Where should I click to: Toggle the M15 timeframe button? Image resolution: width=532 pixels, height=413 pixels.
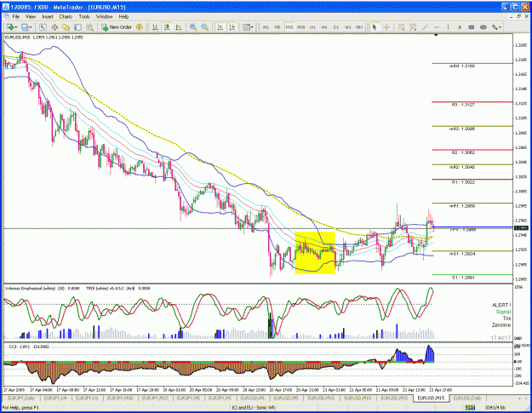pyautogui.click(x=289, y=27)
